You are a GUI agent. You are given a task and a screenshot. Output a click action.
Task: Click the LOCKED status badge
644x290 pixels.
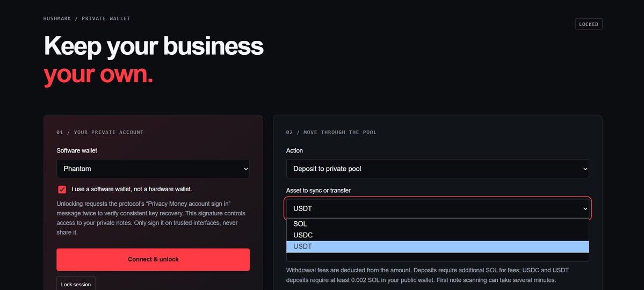pos(589,24)
